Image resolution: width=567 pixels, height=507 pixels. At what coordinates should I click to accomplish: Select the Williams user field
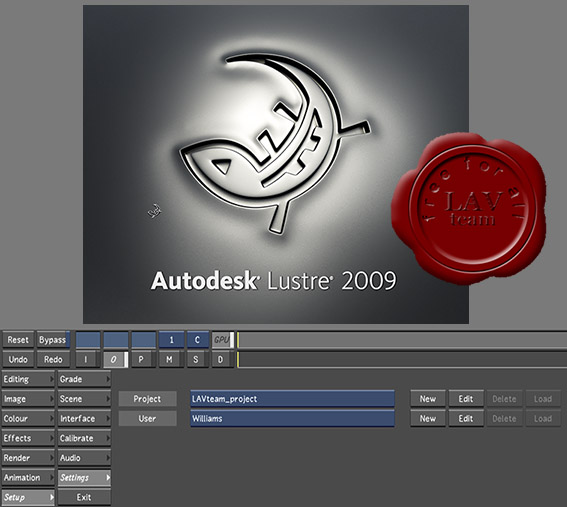point(293,418)
